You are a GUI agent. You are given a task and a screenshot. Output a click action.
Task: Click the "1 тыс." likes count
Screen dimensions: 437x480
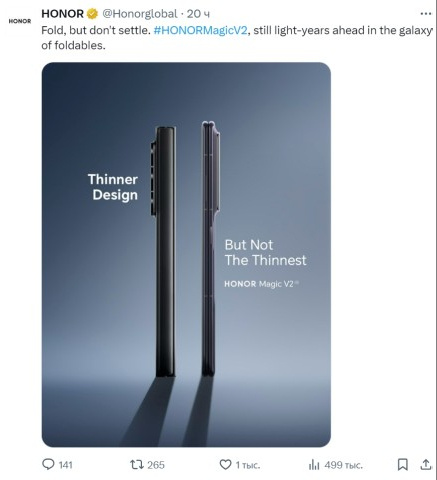pos(248,465)
